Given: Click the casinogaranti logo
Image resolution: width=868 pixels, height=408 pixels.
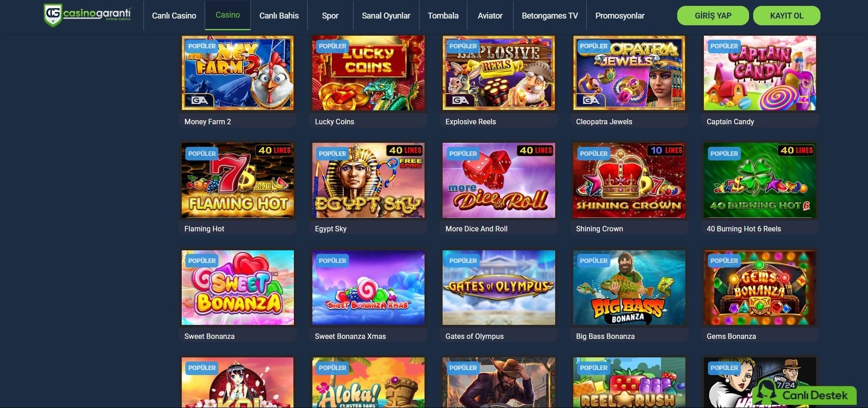Looking at the screenshot, I should point(88,15).
